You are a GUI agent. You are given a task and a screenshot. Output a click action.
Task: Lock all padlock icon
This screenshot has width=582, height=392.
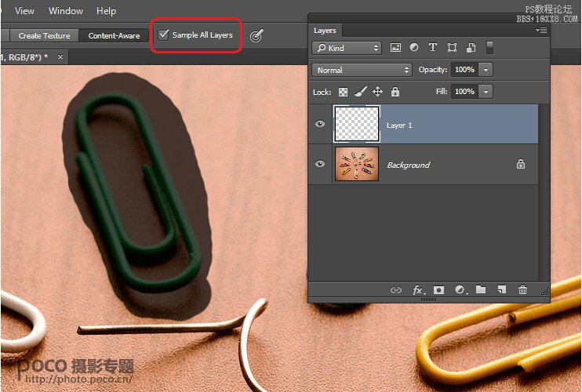pyautogui.click(x=395, y=92)
